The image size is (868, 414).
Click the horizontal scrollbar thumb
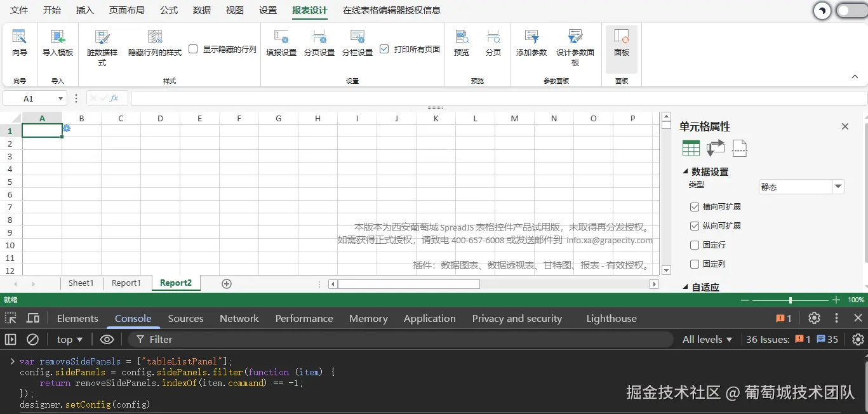point(408,284)
